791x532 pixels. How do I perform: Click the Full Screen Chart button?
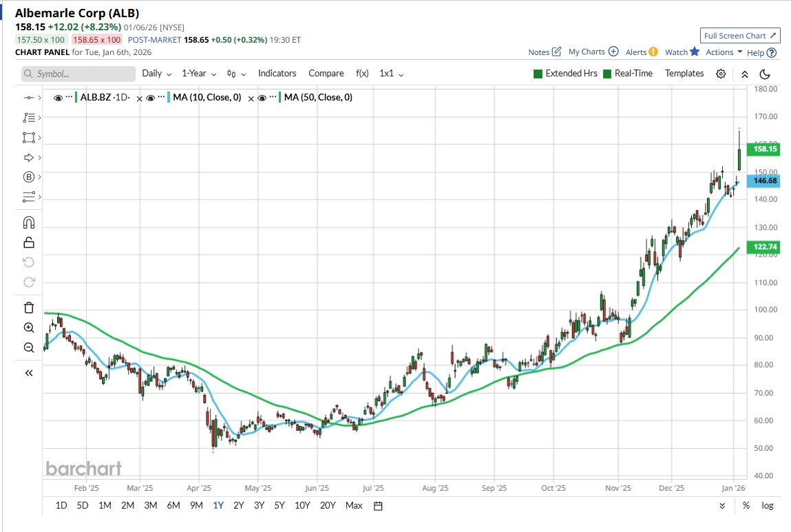[740, 36]
